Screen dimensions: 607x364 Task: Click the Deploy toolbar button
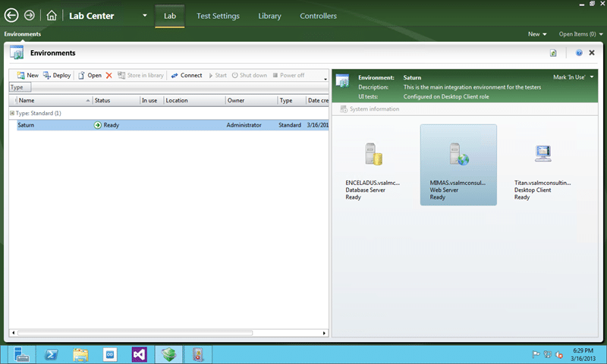tap(57, 75)
